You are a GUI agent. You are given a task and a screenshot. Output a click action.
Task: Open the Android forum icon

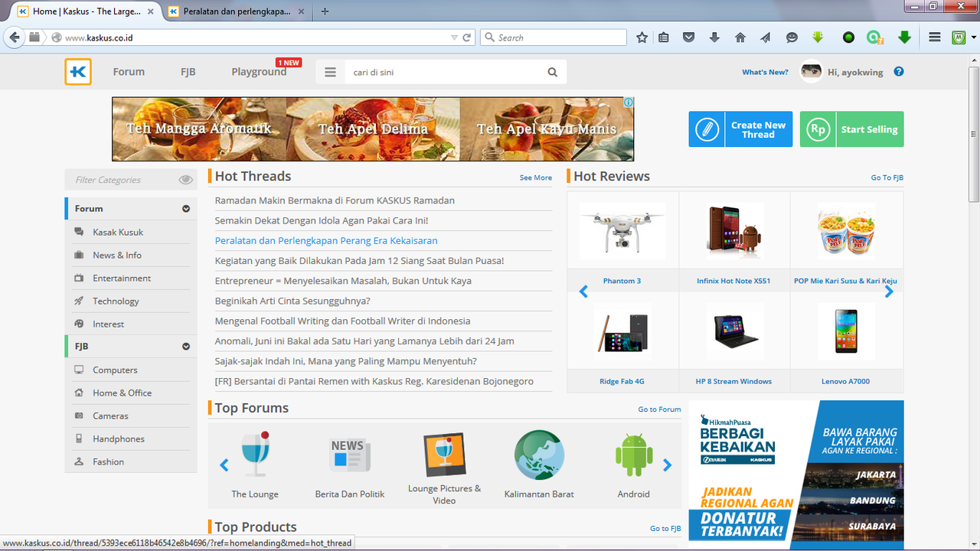634,455
